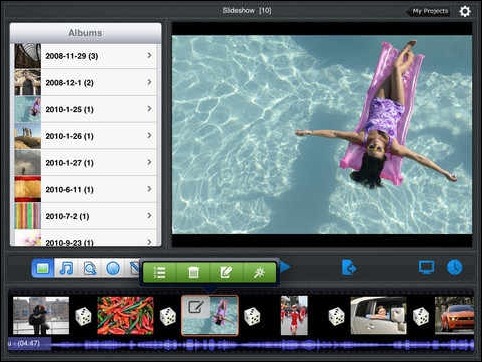The width and height of the screenshot is (482, 362).
Task: Click the green list icon in popup
Action: coord(159,272)
